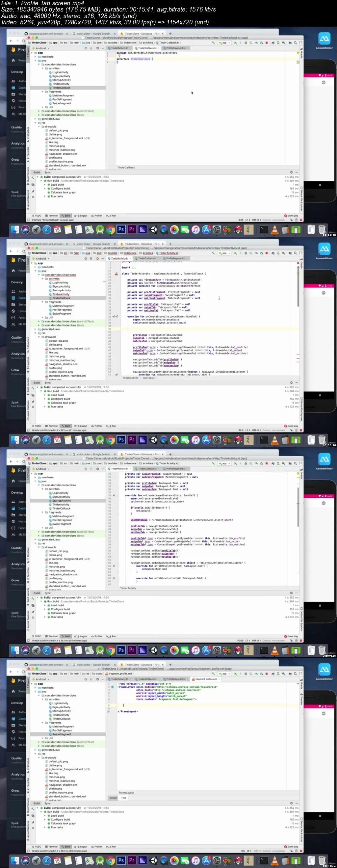This screenshot has height=868, width=337.
Task: Expand generatedJava node in the 00:09:26 frame
Action: (36, 539)
